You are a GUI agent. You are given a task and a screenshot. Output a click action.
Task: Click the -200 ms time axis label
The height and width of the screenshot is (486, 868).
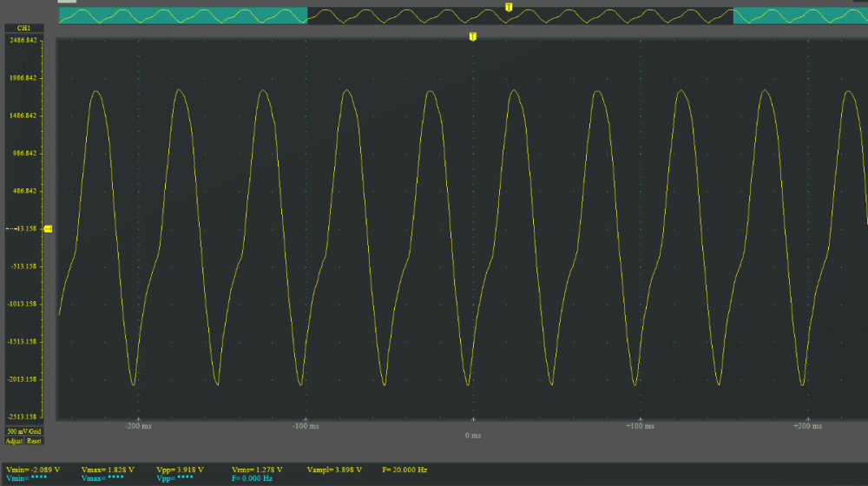click(137, 427)
